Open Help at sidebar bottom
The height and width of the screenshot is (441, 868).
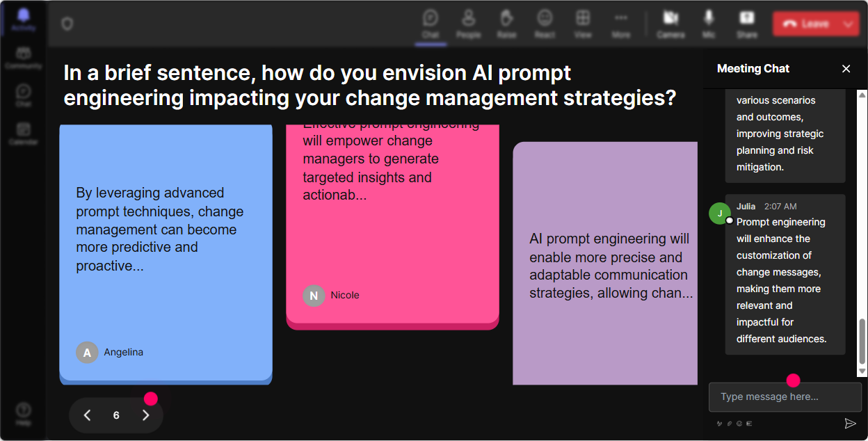pyautogui.click(x=23, y=415)
